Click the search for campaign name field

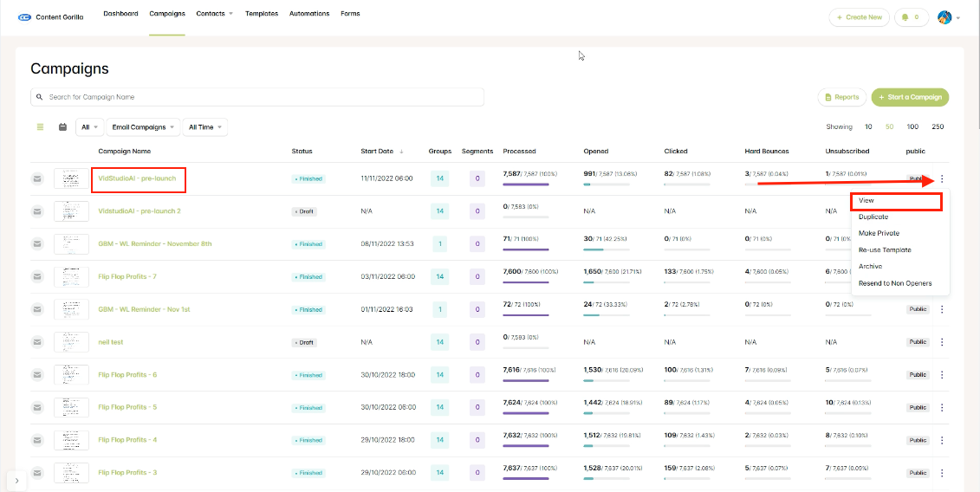click(257, 97)
